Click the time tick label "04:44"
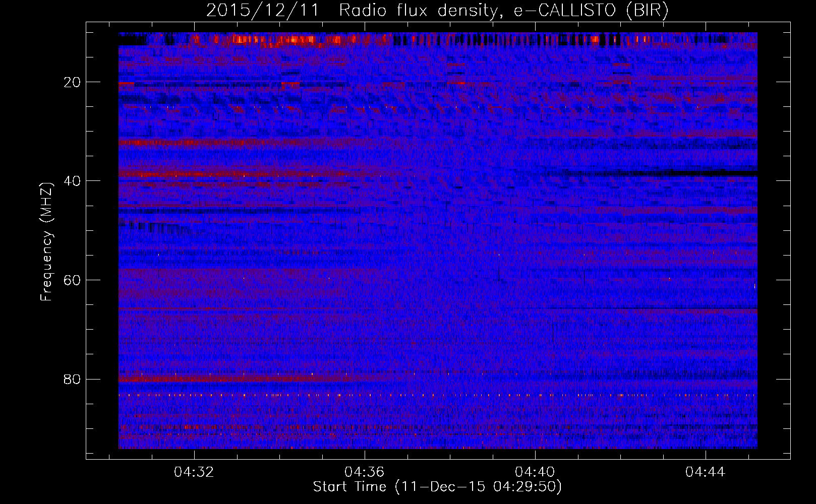The height and width of the screenshot is (504, 816). point(705,472)
